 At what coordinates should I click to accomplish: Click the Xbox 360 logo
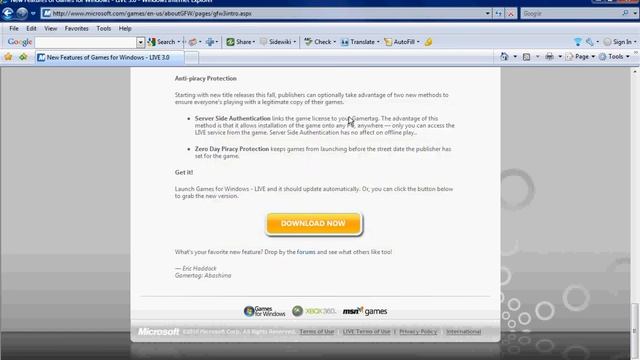point(313,311)
